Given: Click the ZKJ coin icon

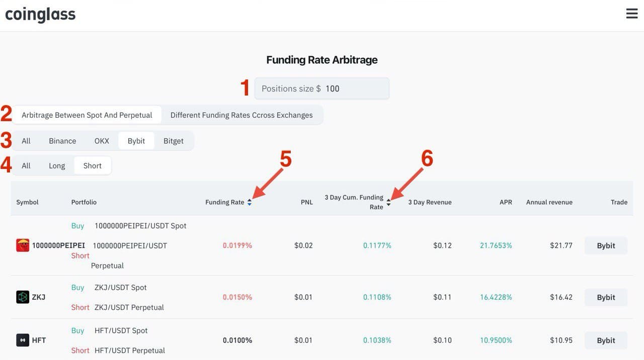Looking at the screenshot, I should click(x=23, y=297).
